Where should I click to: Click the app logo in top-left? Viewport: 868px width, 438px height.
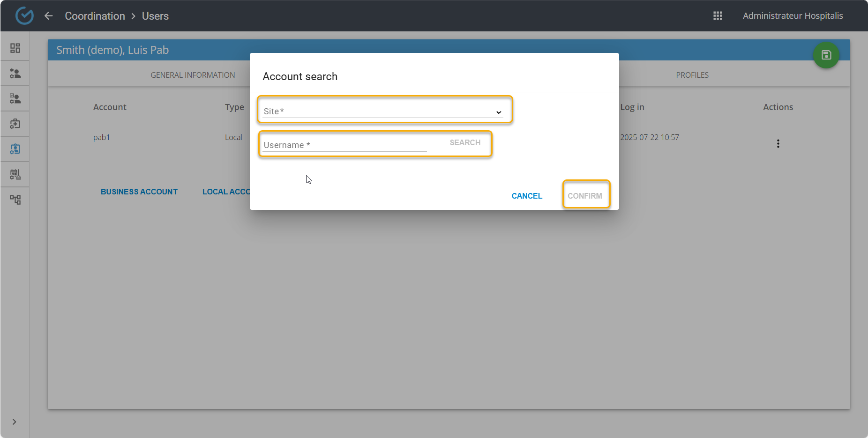[24, 16]
